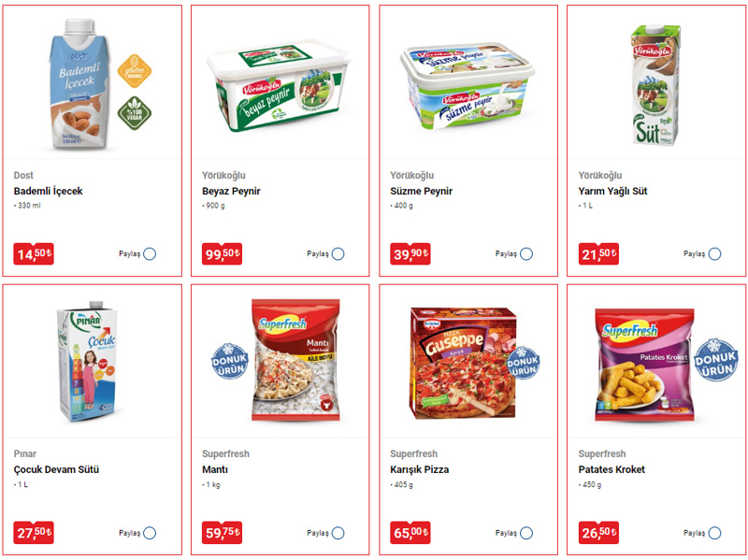Select Paylaş circle for Patates Kroket
This screenshot has height=560, width=748.
[x=714, y=533]
